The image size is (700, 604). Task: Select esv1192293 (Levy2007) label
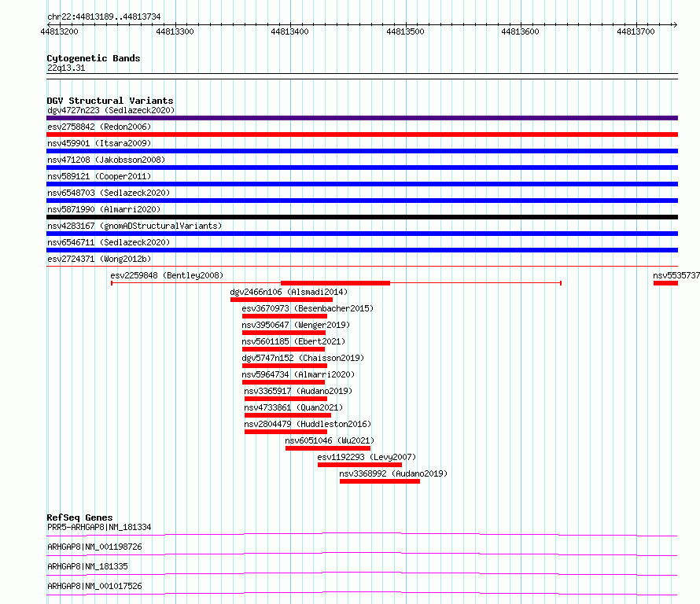[x=366, y=457]
